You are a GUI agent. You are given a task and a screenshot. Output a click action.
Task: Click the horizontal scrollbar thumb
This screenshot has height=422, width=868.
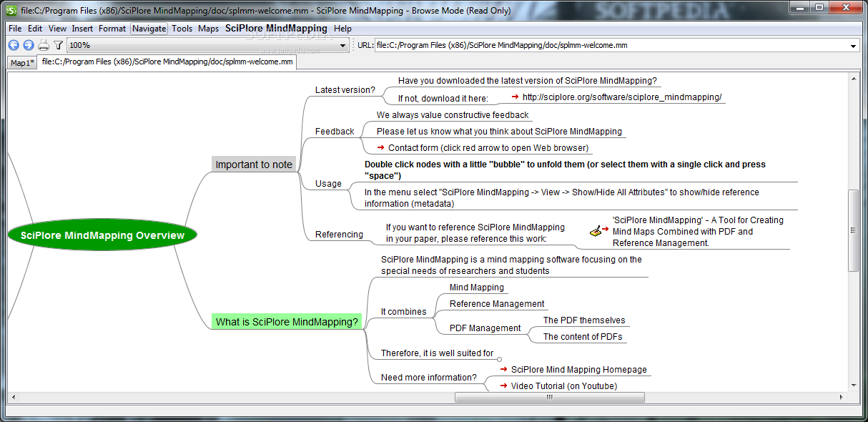point(549,397)
